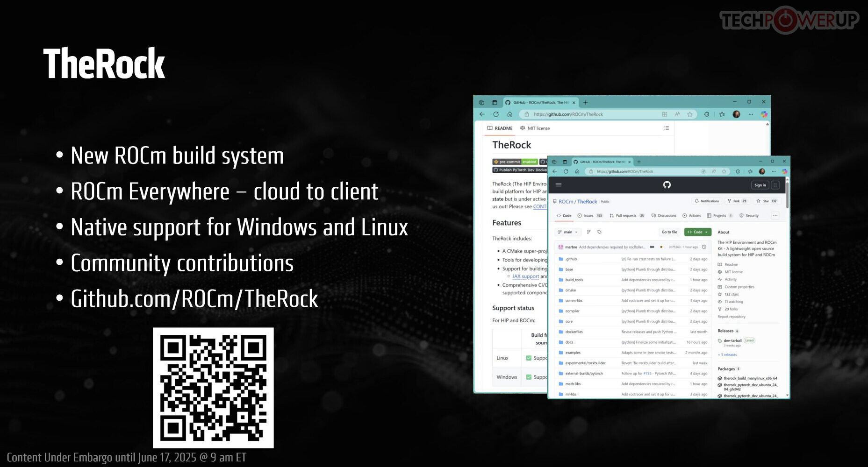868x467 pixels.
Task: Click the Notifications button
Action: (707, 201)
